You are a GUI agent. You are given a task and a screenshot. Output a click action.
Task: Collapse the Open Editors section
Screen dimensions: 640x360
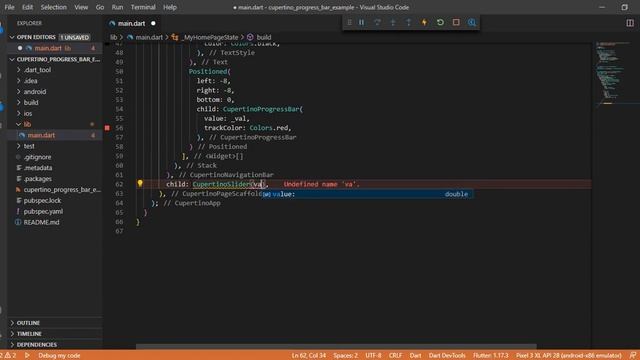click(x=54, y=37)
